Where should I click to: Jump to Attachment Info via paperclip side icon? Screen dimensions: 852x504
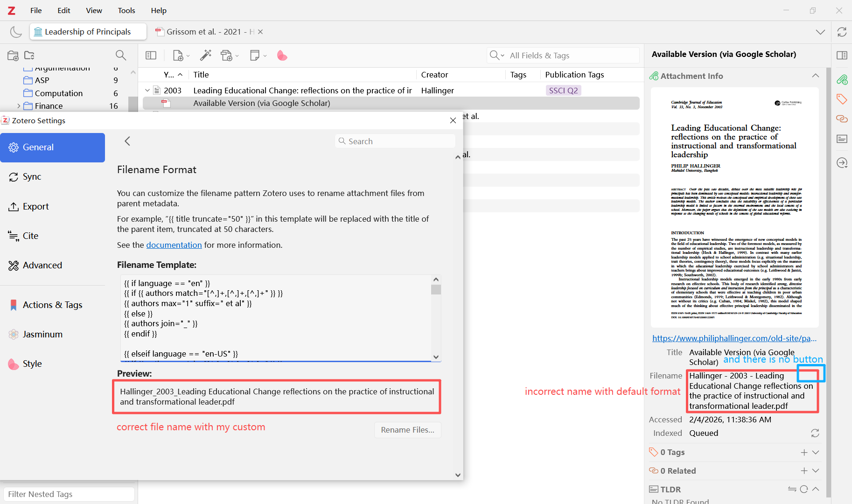tap(842, 79)
